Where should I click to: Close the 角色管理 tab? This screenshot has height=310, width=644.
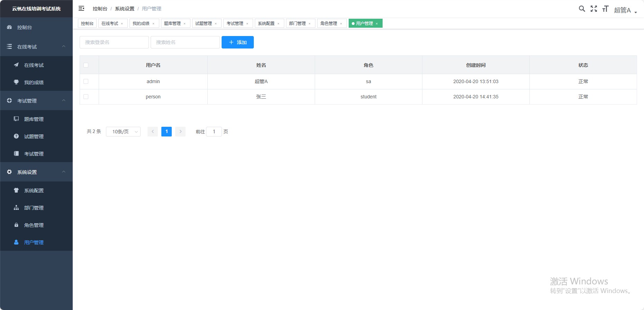coord(341,24)
